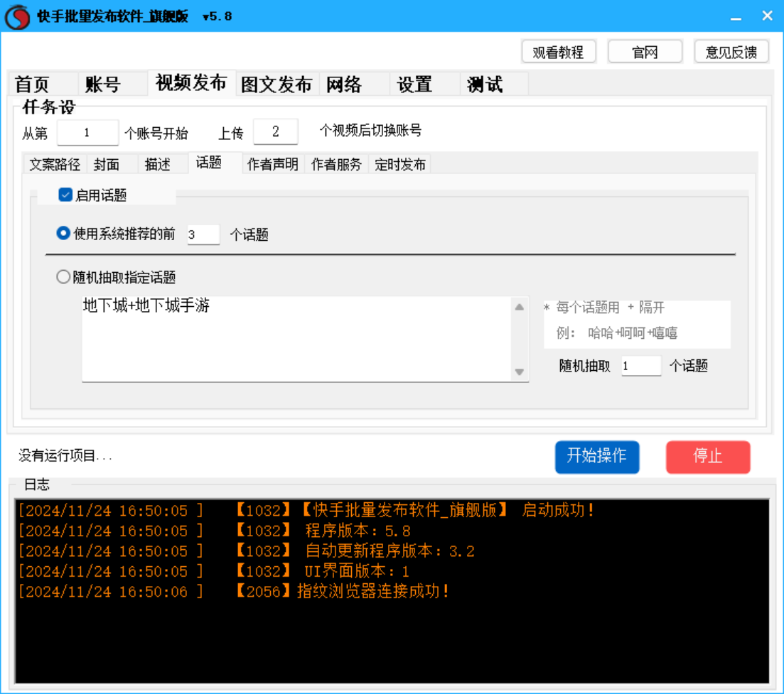Open the 设置 tab
Image resolution: width=784 pixels, height=694 pixels.
(x=424, y=84)
